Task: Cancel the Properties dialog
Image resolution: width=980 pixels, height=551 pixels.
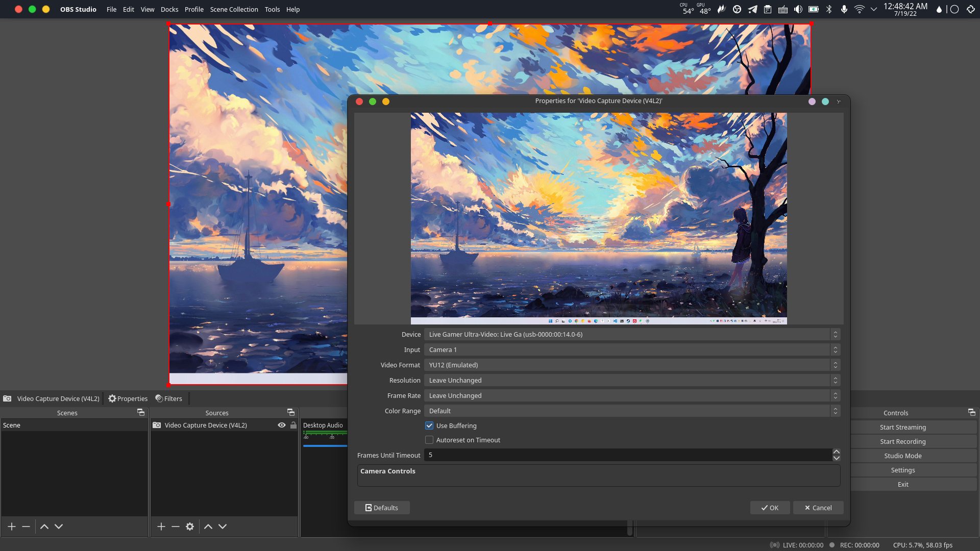Action: 818,508
